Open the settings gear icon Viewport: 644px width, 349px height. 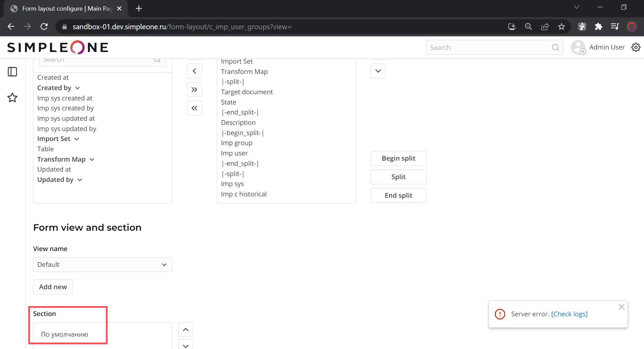[636, 47]
